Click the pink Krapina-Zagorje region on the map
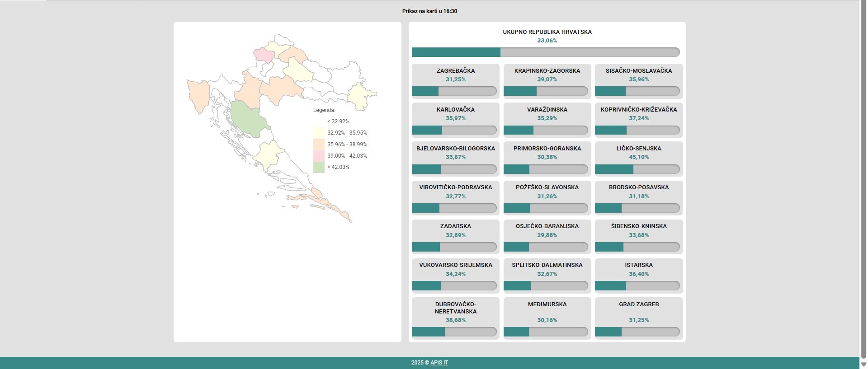868x369 pixels. pyautogui.click(x=264, y=55)
